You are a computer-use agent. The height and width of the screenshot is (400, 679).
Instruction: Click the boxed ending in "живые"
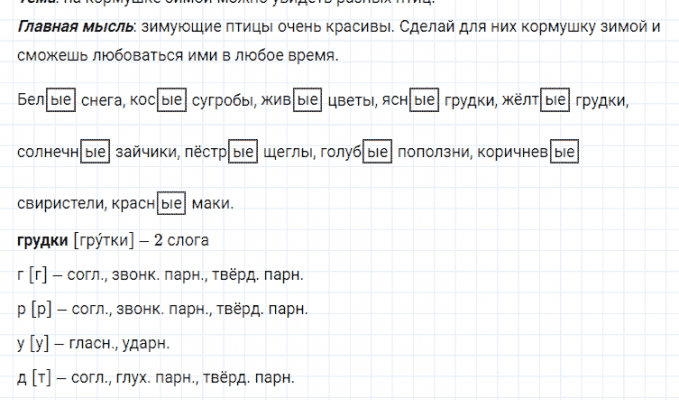[x=307, y=100]
